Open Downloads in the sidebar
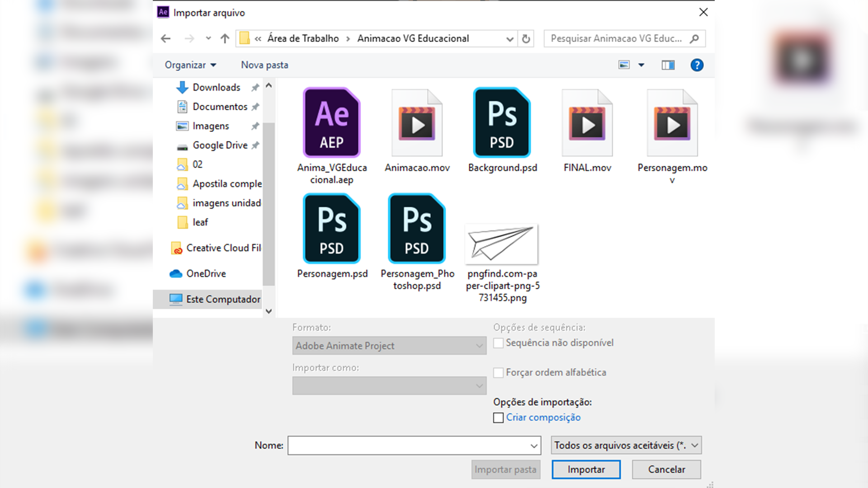This screenshot has width=868, height=488. click(216, 87)
